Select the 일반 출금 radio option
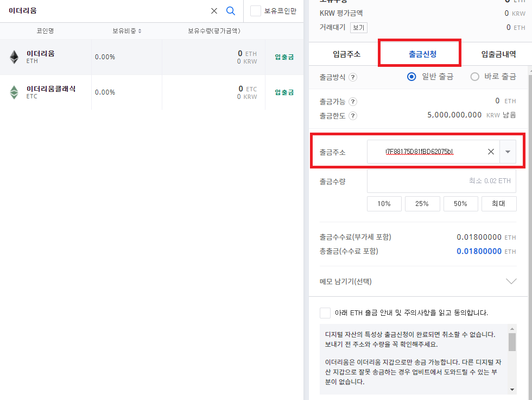 point(411,77)
